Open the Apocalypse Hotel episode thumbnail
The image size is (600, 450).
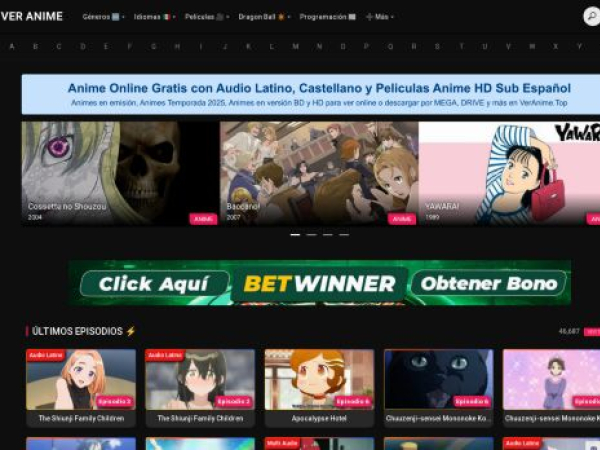click(319, 378)
